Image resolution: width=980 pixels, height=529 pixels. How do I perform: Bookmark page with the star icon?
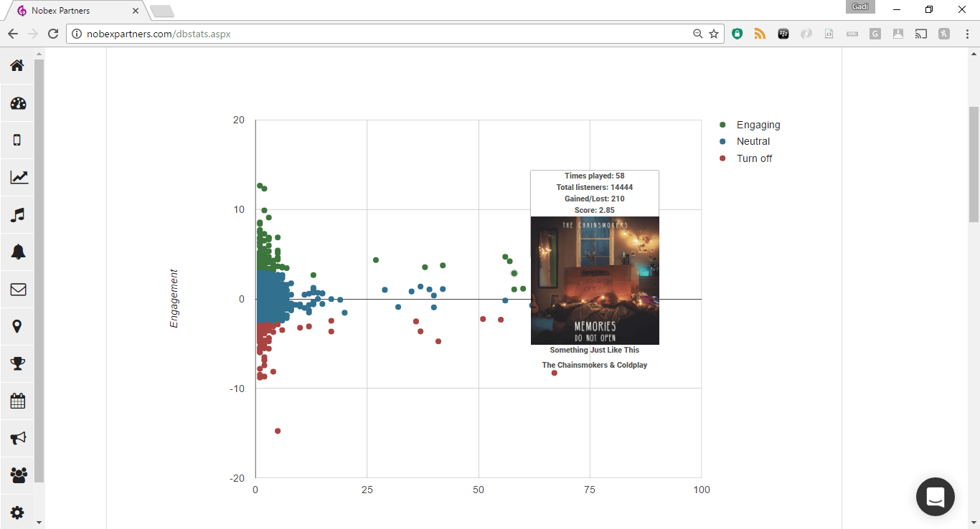coord(714,34)
